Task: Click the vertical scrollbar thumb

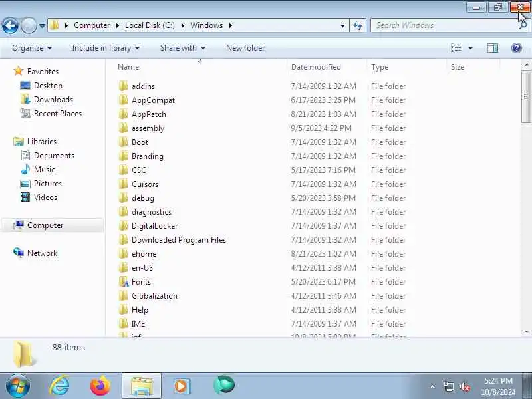Action: (526, 96)
